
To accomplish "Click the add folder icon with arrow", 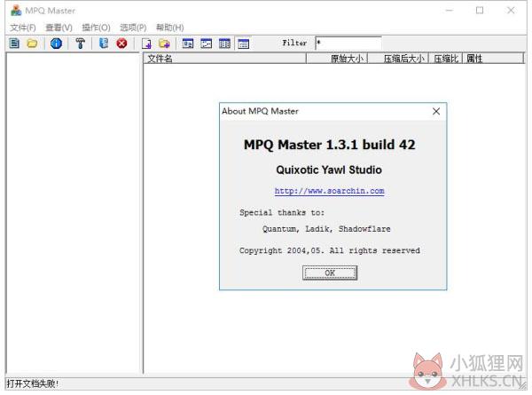I will pos(165,43).
